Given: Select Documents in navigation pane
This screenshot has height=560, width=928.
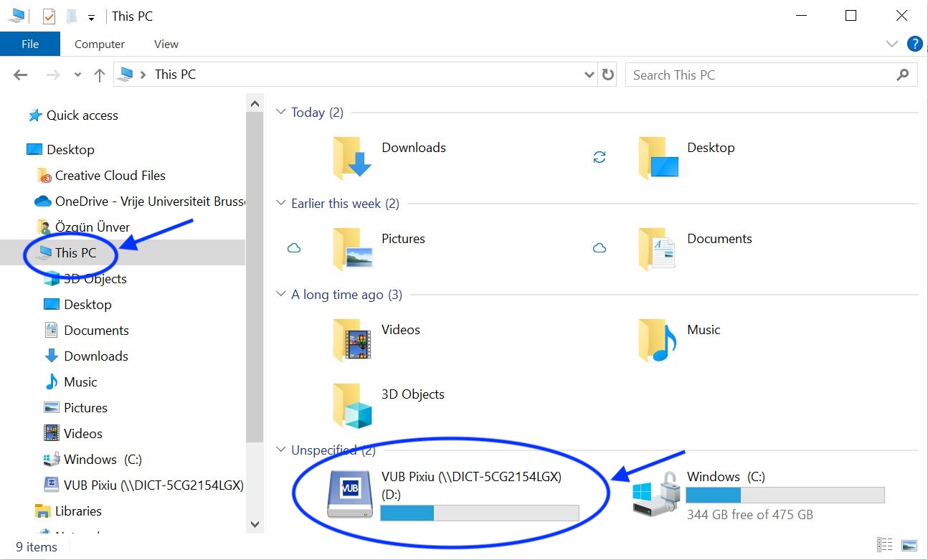Looking at the screenshot, I should pyautogui.click(x=96, y=331).
